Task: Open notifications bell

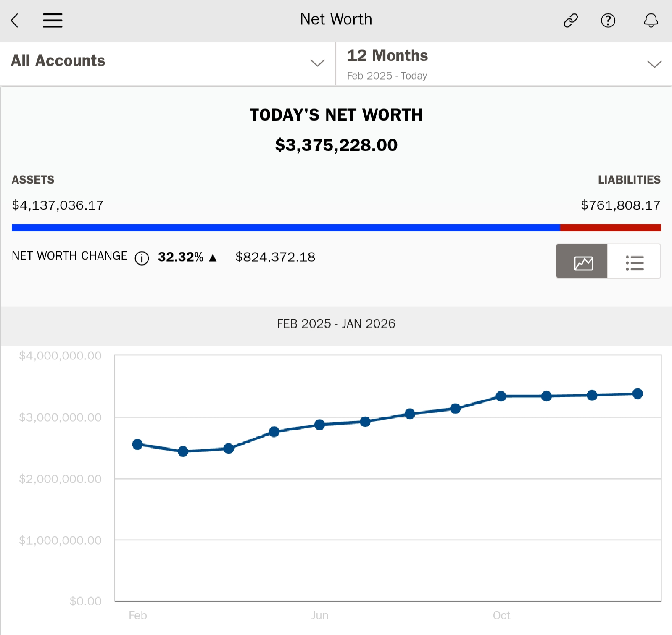Action: (651, 20)
